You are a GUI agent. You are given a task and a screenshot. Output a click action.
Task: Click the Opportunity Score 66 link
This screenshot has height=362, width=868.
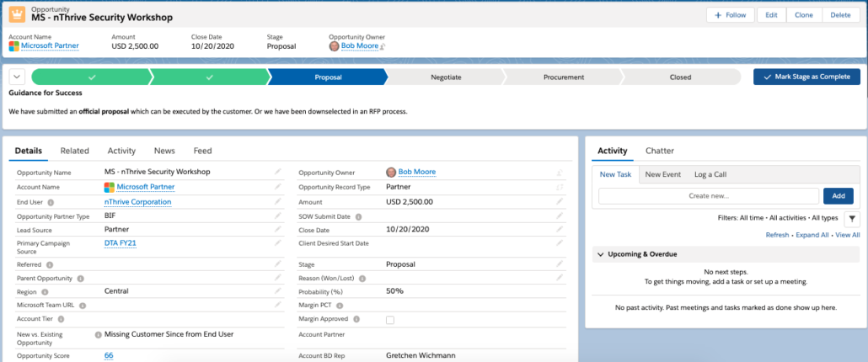pyautogui.click(x=109, y=355)
